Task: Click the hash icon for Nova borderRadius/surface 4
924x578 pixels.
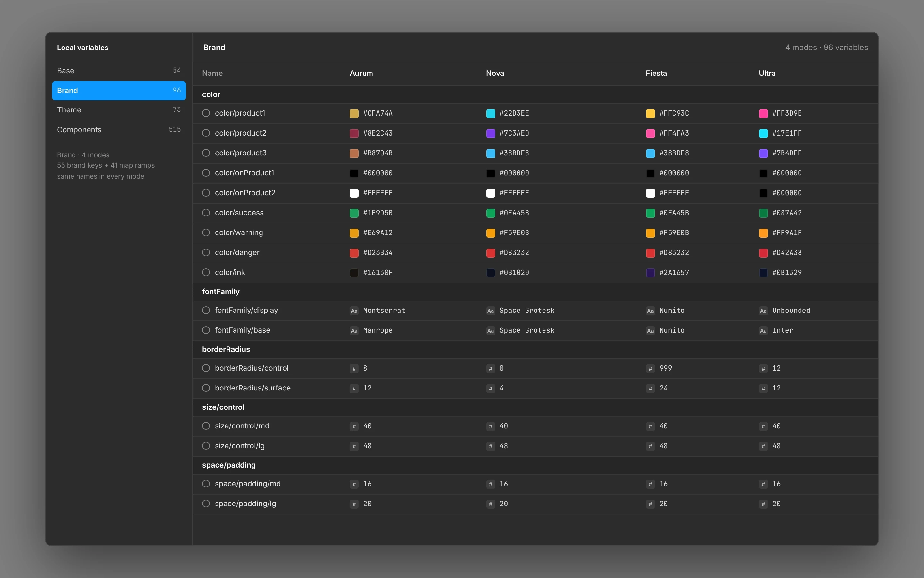Action: coord(491,389)
